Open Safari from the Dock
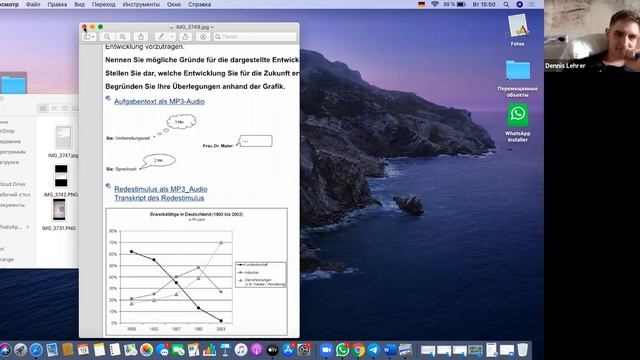 pyautogui.click(x=36, y=350)
